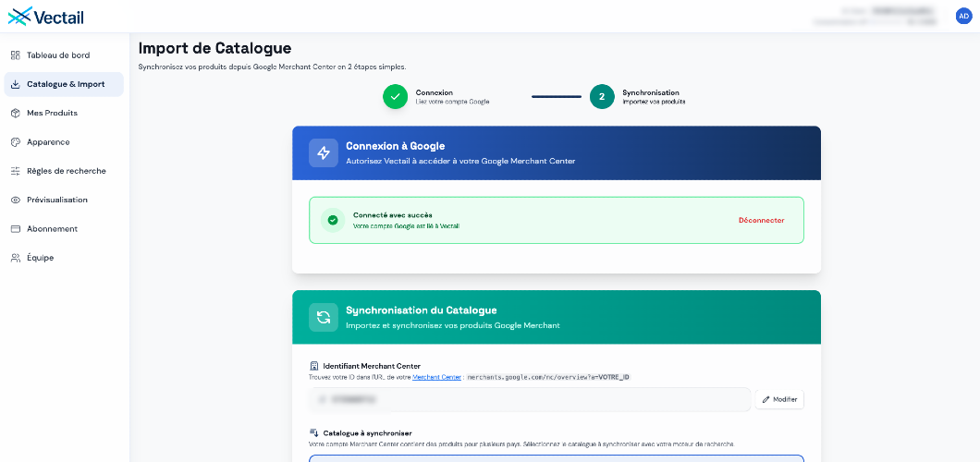Click the 'Liez votre compte Google' step text
The height and width of the screenshot is (462, 980).
[452, 102]
